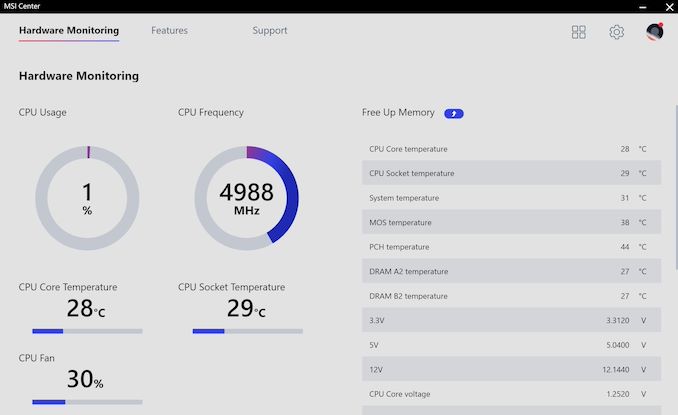This screenshot has width=678, height=415.
Task: Switch to the Features tab
Action: [169, 31]
